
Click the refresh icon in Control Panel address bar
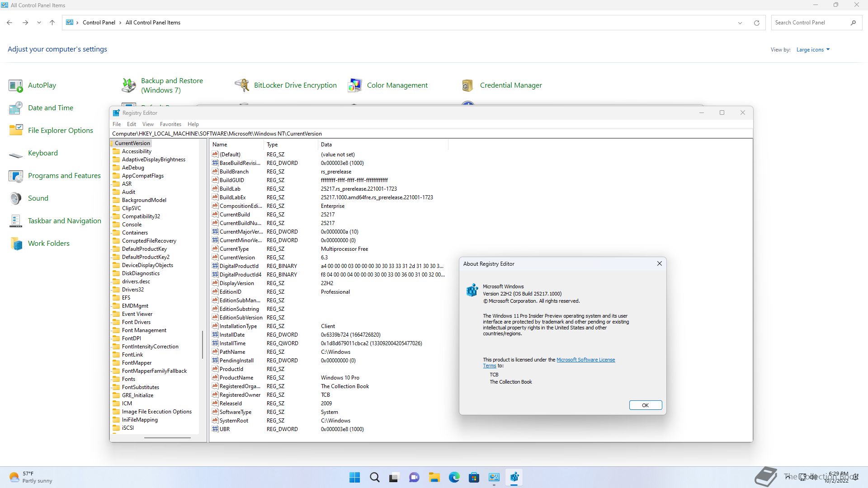(x=756, y=23)
